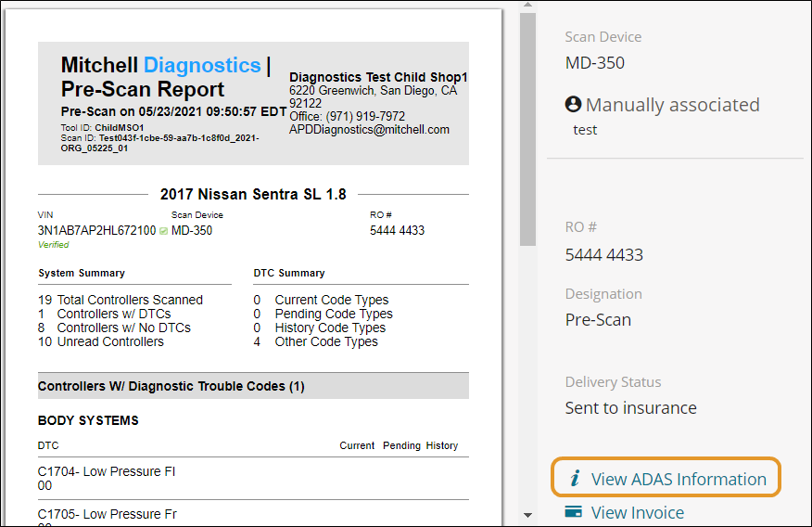This screenshot has width=812, height=527.
Task: Click the 10 Unread Controllers line
Action: pos(100,342)
